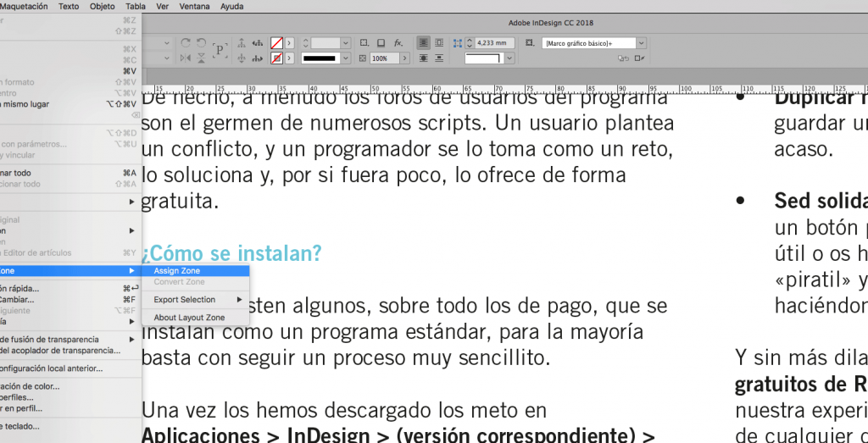Choose 'de fusión de transparencia' entry
This screenshot has width=868, height=443.
point(71,340)
